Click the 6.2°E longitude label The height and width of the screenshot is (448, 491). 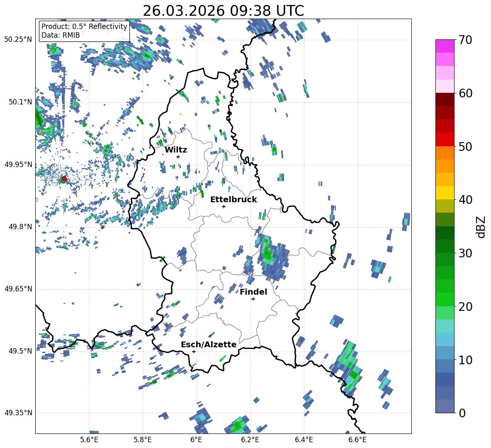pyautogui.click(x=250, y=440)
